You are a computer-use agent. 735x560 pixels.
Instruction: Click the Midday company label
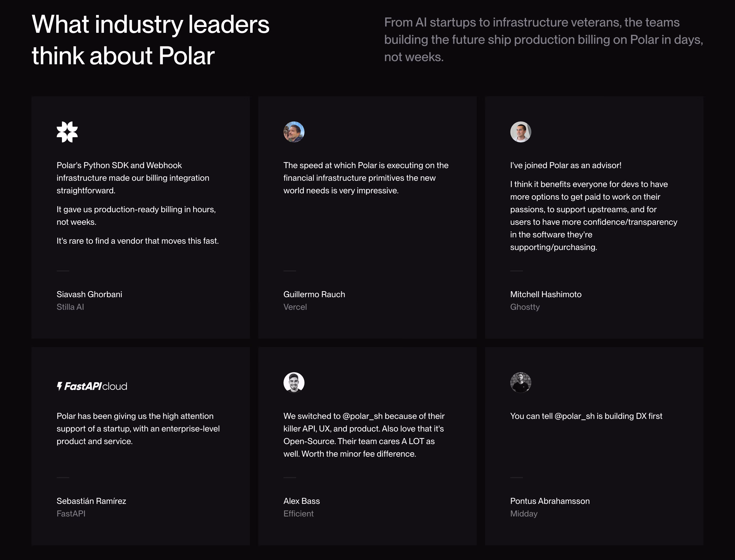pos(524,514)
